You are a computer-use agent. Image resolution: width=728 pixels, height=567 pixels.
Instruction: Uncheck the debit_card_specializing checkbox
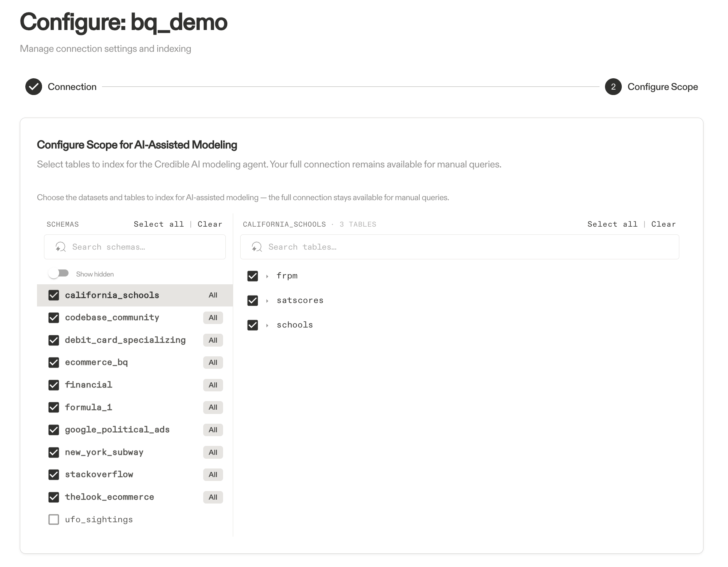click(54, 340)
